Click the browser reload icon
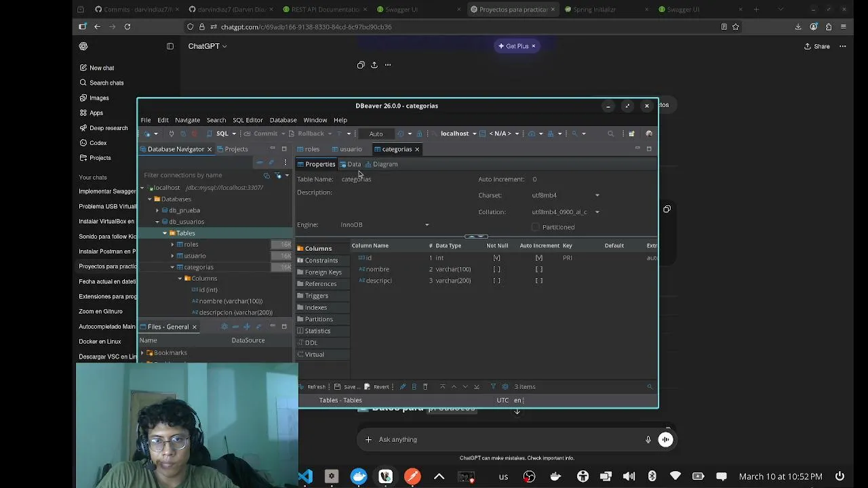The image size is (868, 488). pyautogui.click(x=127, y=26)
